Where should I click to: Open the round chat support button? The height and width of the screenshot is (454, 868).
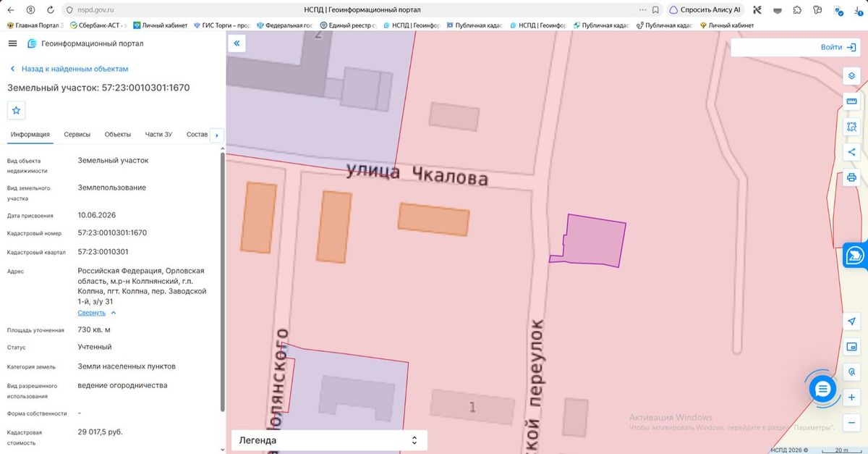822,390
